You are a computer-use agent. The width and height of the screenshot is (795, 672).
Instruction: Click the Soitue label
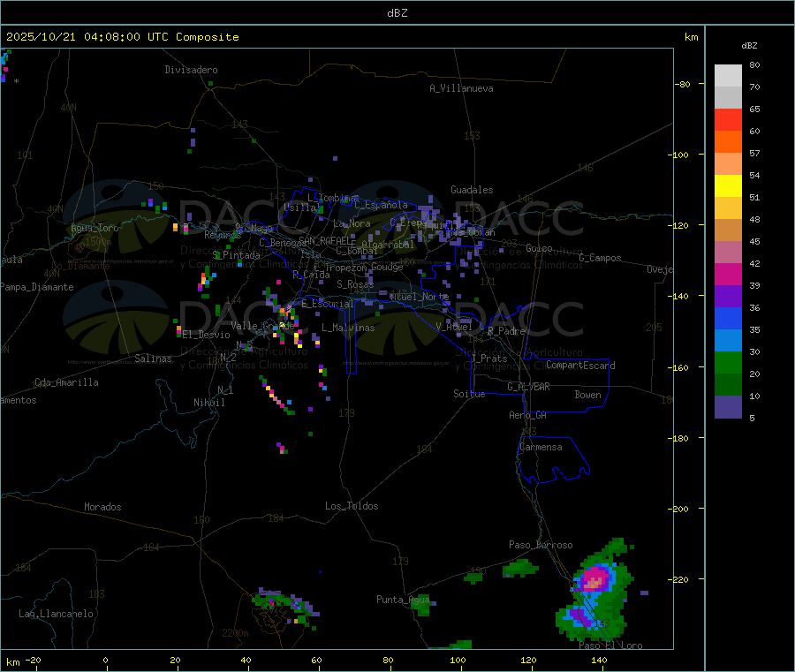pyautogui.click(x=469, y=394)
